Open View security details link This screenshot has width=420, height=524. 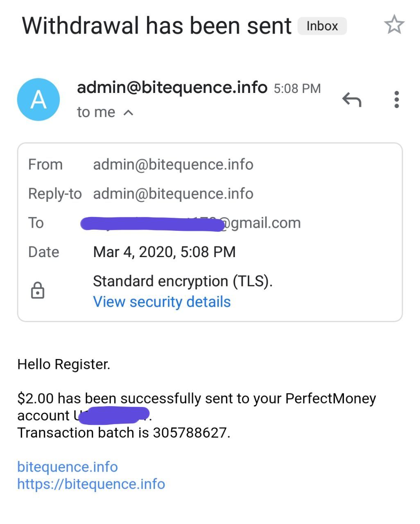(162, 302)
